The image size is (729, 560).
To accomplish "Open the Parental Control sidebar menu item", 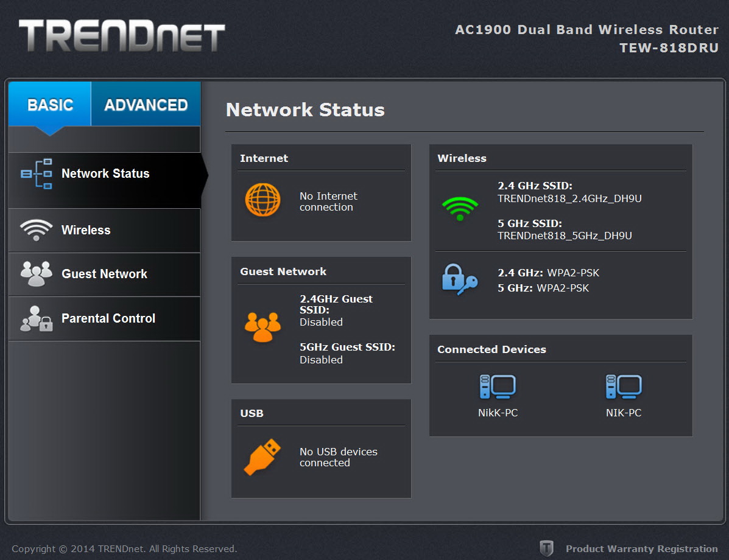I will tap(105, 319).
